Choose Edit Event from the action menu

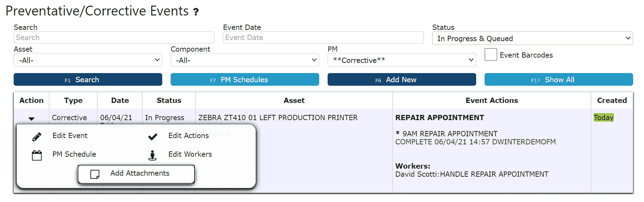pos(70,136)
